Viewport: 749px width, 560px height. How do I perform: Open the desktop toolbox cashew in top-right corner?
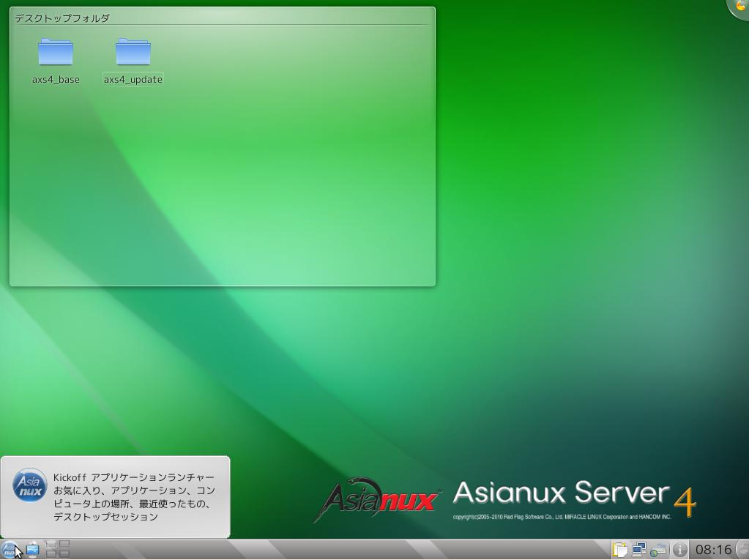(740, 7)
